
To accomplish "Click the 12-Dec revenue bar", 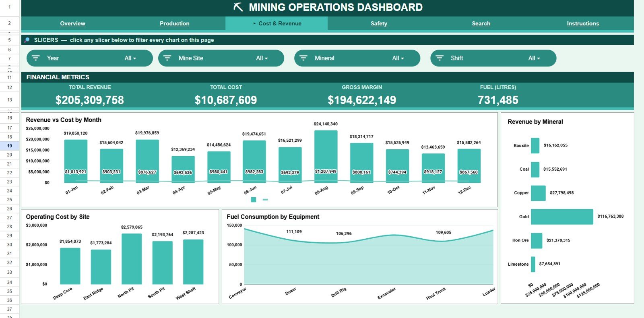I will coord(469,165).
